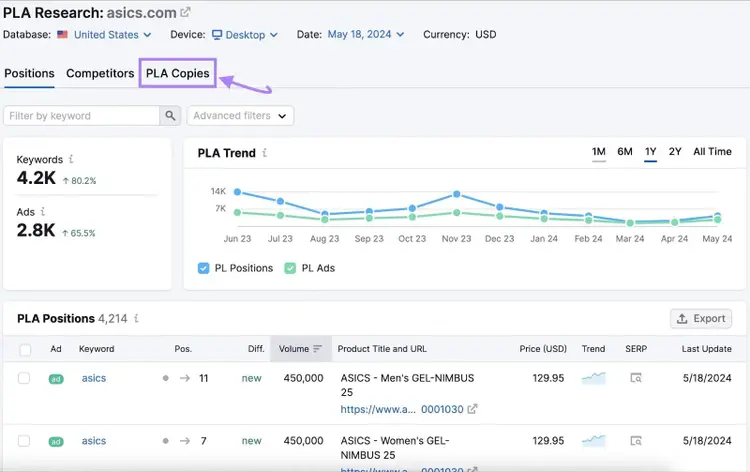Open the May 18, 2024 date dropdown
This screenshot has width=750, height=472.
(366, 34)
